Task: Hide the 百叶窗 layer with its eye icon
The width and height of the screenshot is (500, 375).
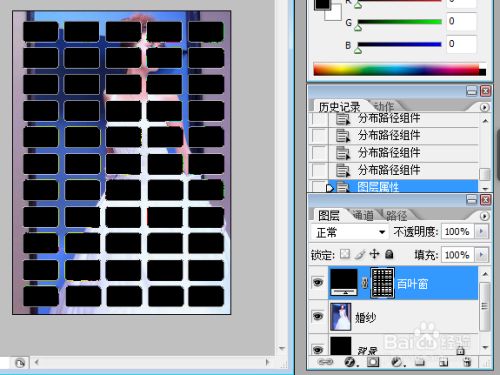Action: coord(318,283)
